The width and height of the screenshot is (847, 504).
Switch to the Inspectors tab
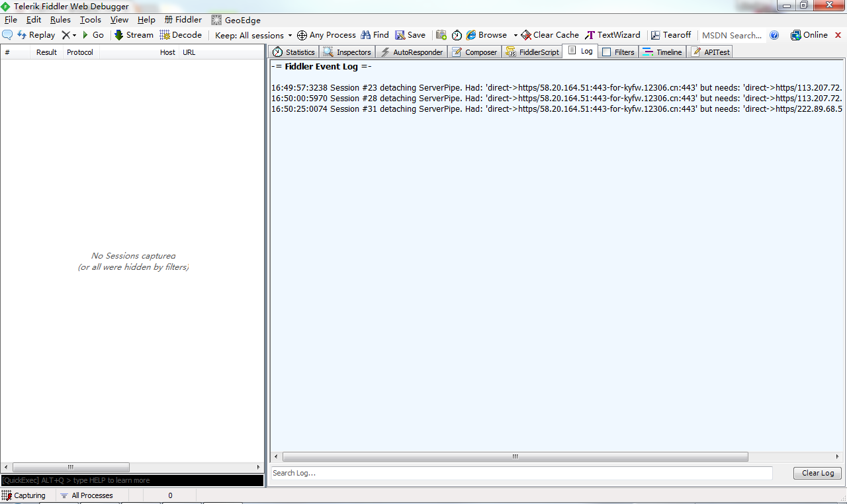[347, 52]
